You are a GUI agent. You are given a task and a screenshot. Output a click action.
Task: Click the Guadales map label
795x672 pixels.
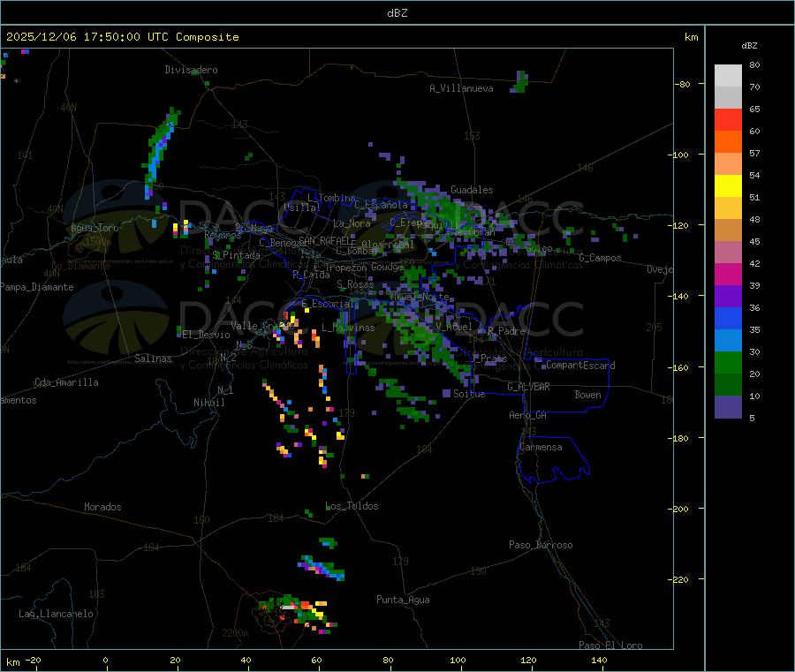click(472, 190)
